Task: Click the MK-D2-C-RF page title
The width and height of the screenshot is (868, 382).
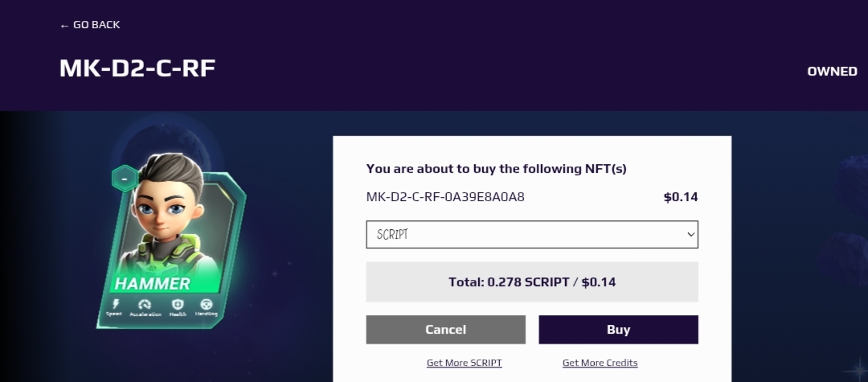Action: click(137, 68)
